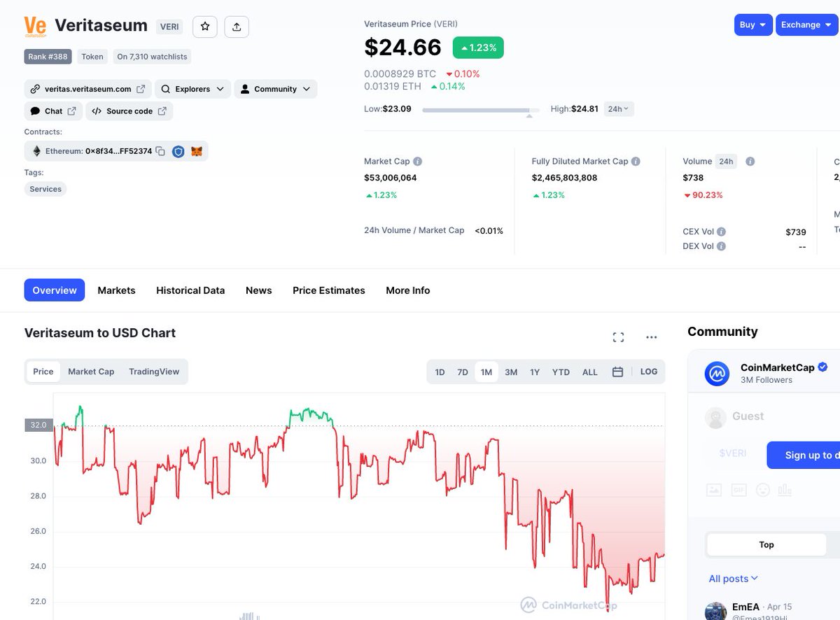Open the Explorers dropdown
The image size is (840, 620).
tap(192, 89)
